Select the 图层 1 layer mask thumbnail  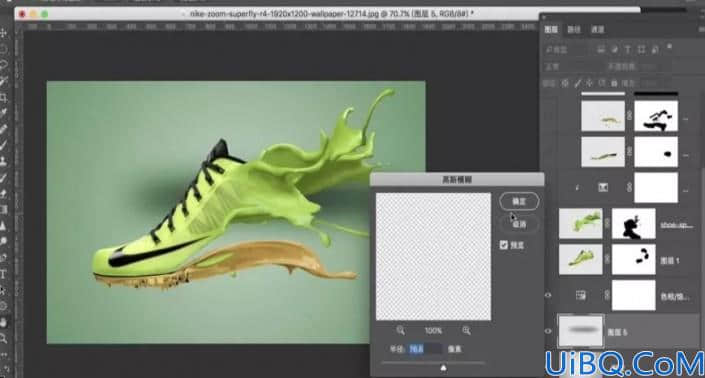pos(634,259)
